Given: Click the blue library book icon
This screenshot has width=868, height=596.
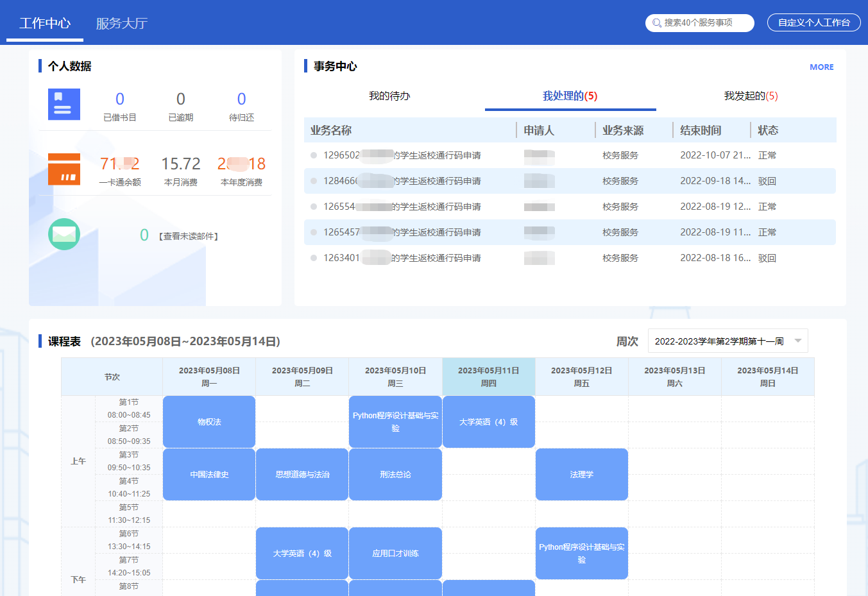Looking at the screenshot, I should [x=64, y=105].
